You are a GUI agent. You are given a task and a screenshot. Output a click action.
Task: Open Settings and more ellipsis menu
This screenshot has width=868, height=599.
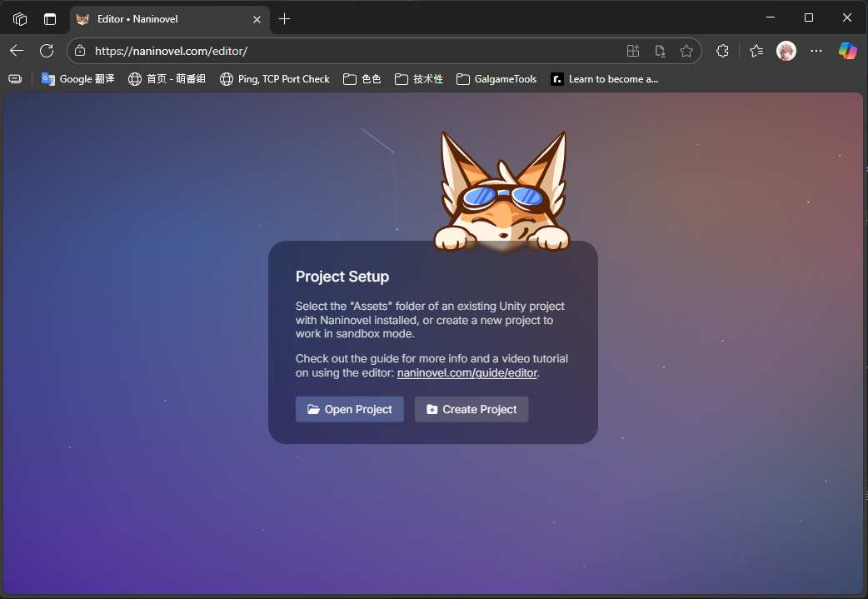[x=816, y=51]
